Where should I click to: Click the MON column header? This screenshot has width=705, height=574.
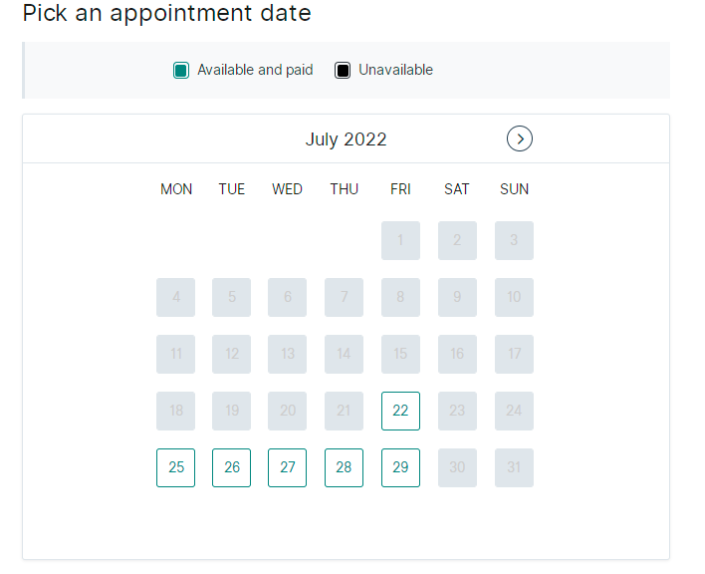point(176,189)
